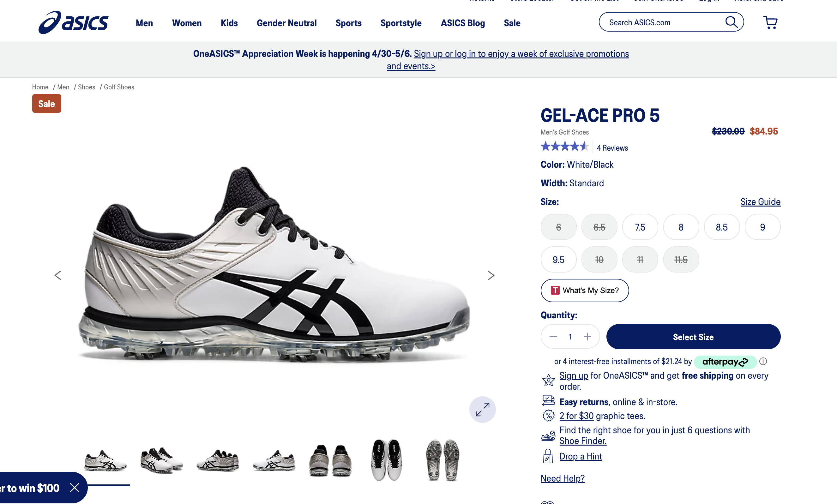
Task: Open the shopping cart icon
Action: click(770, 22)
